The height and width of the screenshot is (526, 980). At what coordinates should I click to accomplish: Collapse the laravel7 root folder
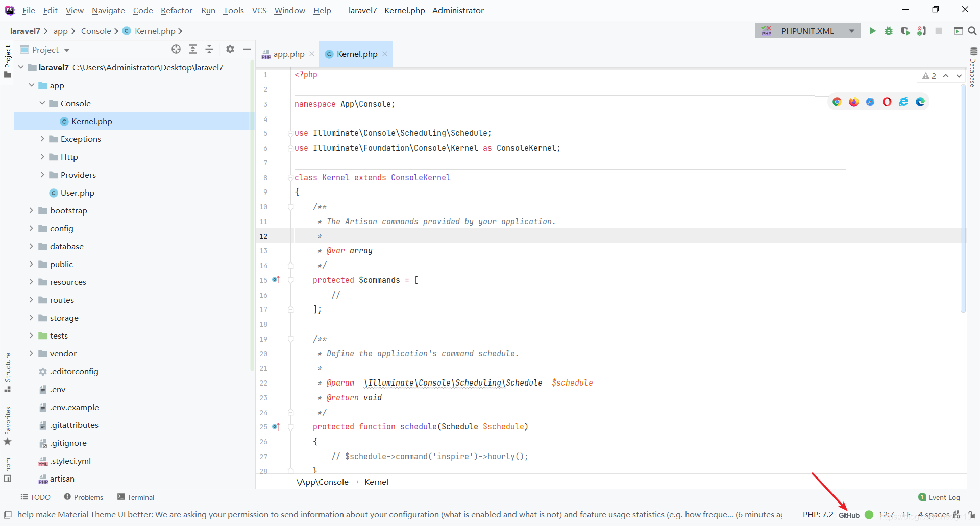pos(21,67)
